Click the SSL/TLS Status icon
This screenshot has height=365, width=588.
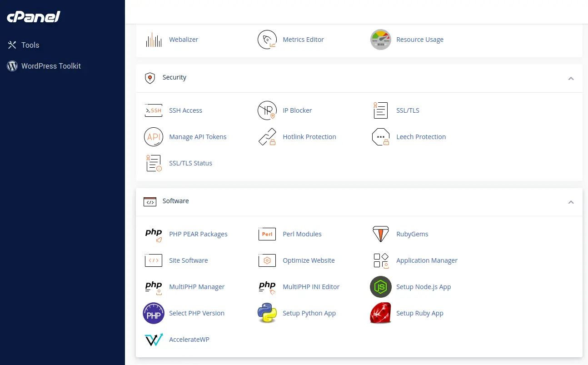[154, 163]
